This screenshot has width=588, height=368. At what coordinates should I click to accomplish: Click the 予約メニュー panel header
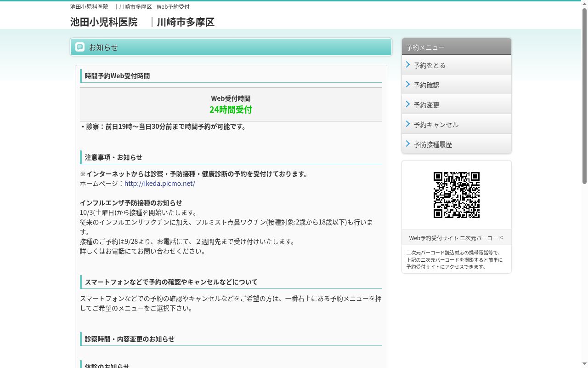click(457, 46)
